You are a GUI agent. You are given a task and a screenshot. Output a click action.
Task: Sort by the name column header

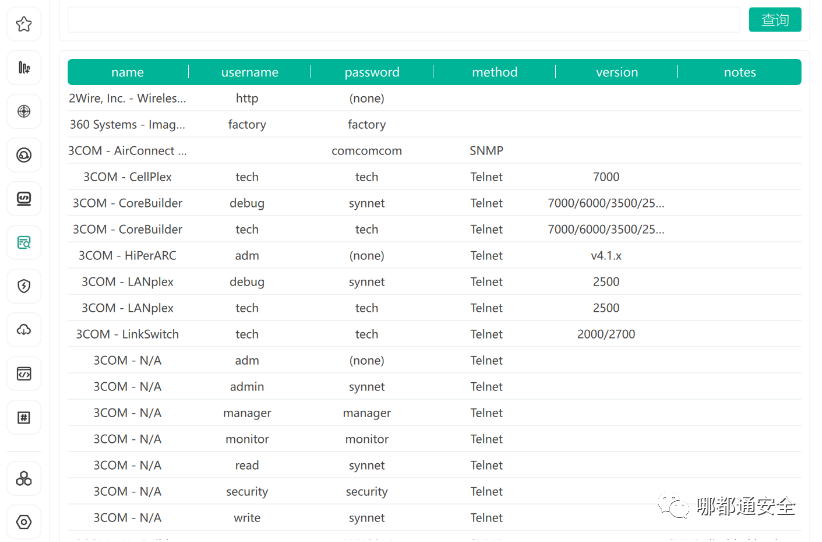(x=127, y=72)
